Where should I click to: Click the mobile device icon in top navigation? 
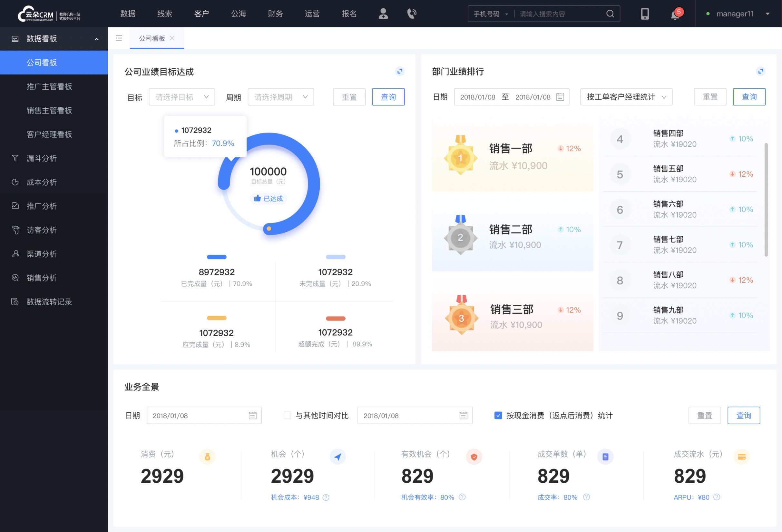(644, 14)
